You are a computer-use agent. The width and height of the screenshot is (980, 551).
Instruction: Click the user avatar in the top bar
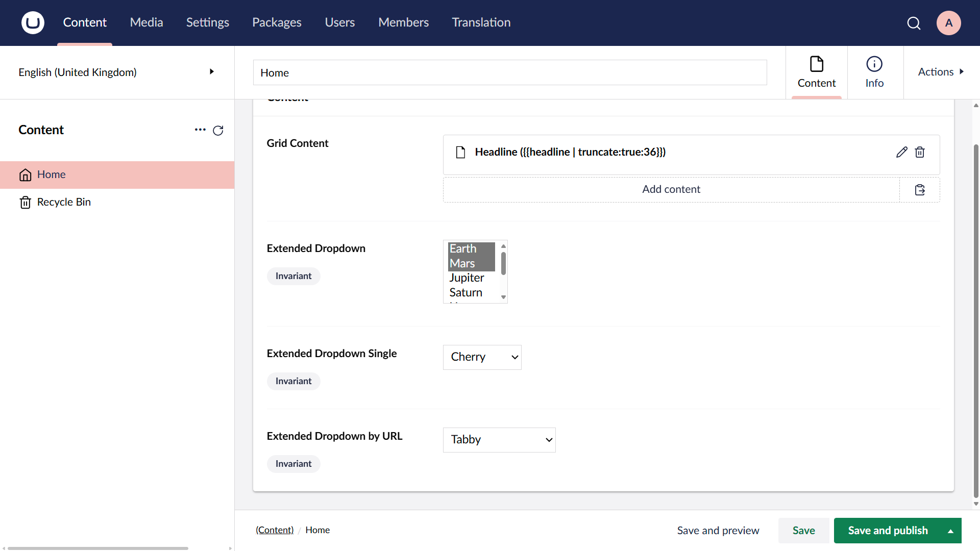point(948,23)
